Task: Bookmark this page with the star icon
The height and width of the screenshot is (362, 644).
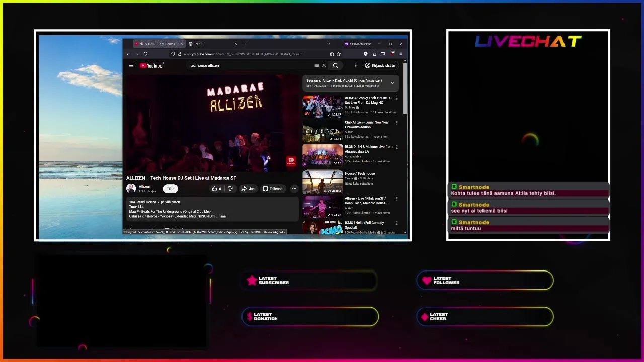Action: (x=339, y=54)
